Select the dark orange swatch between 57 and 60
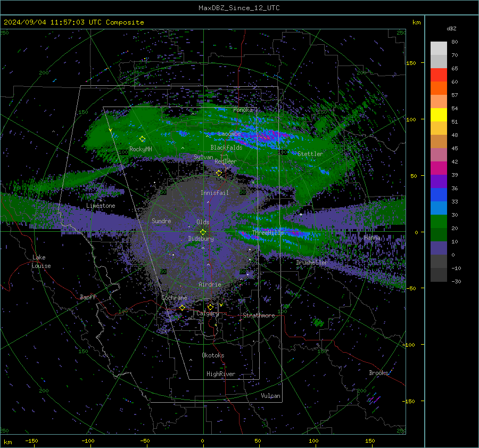The height and width of the screenshot is (448, 479). click(x=439, y=88)
